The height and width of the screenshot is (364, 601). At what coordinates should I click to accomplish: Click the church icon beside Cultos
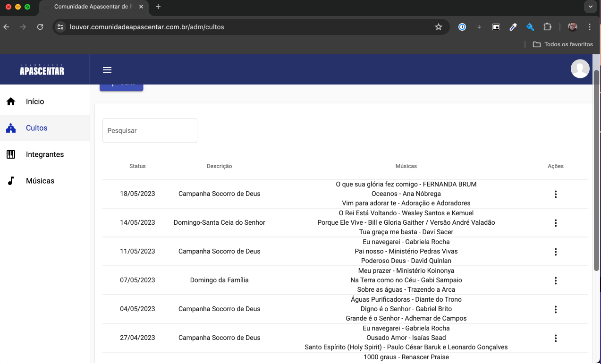coord(11,128)
